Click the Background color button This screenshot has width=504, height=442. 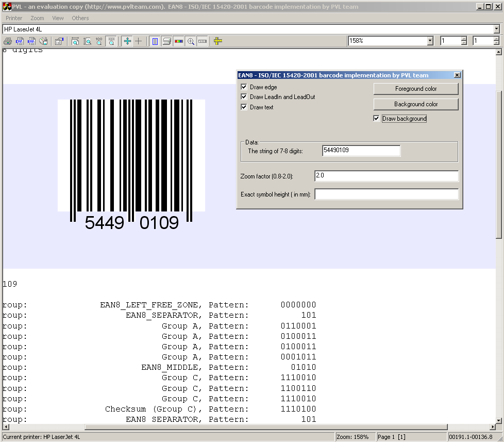[x=416, y=104]
